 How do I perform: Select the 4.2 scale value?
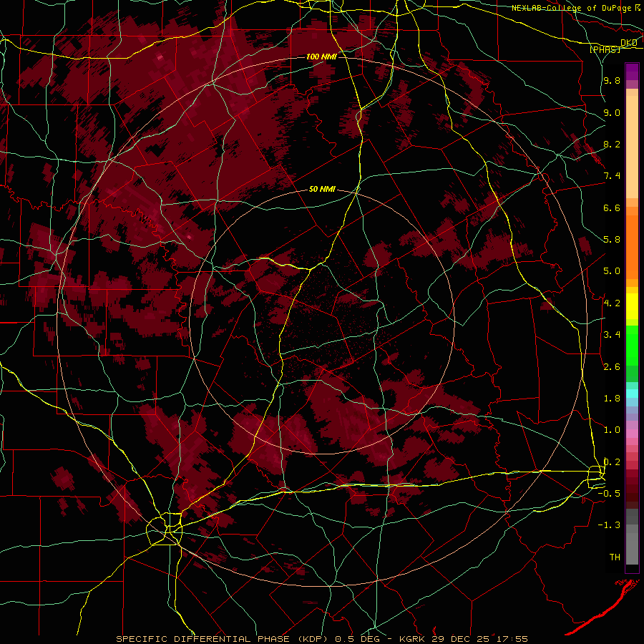click(612, 303)
